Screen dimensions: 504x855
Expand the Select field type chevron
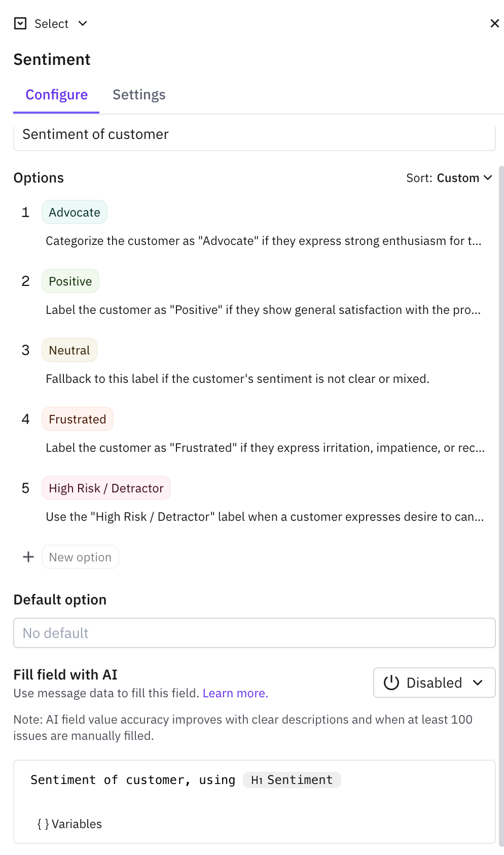[x=83, y=23]
